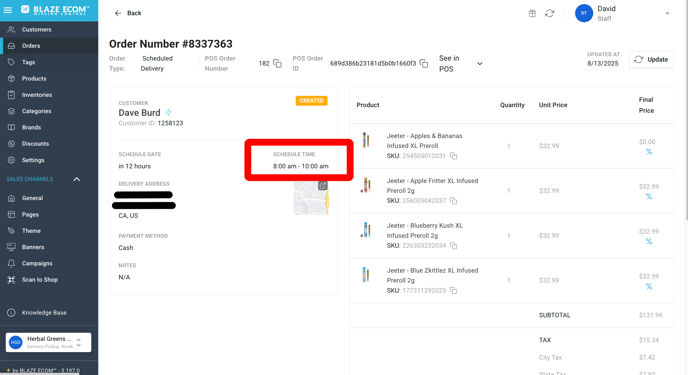Open Tags section in sidebar
This screenshot has height=375, width=688.
[28, 62]
